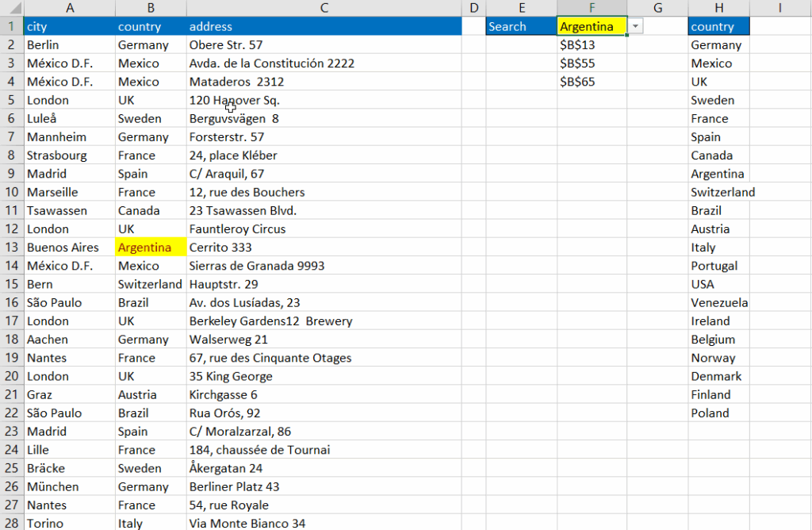This screenshot has width=812, height=530.
Task: Select row 13 header
Action: point(11,247)
